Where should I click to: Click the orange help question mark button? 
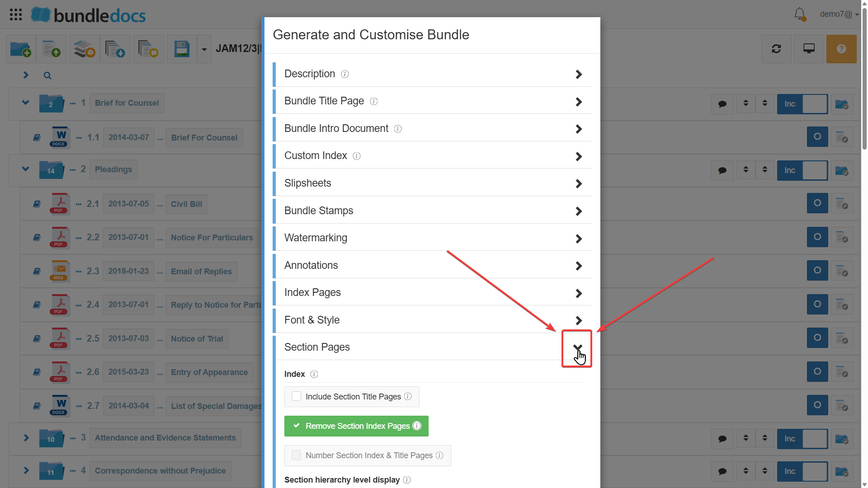[841, 49]
